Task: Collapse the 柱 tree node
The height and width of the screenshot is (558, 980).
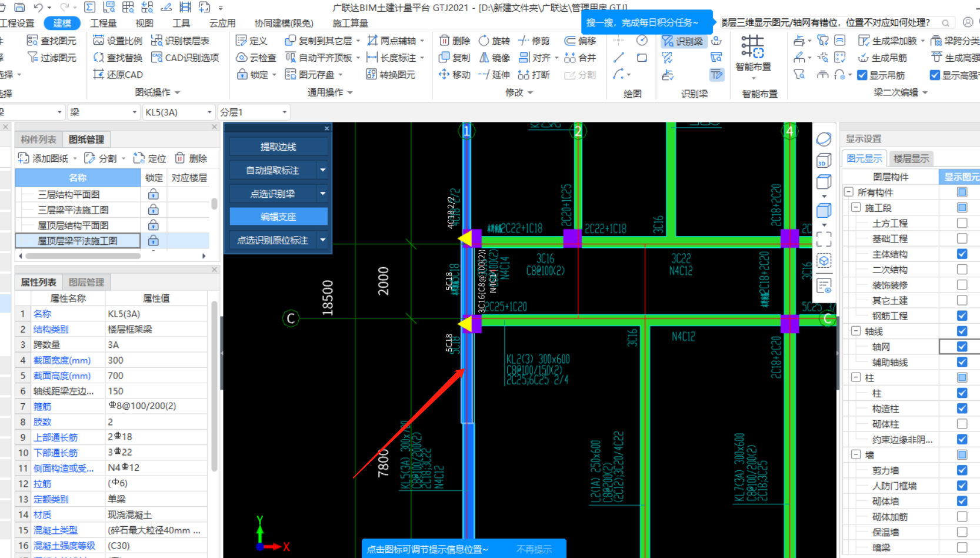Action: (856, 377)
